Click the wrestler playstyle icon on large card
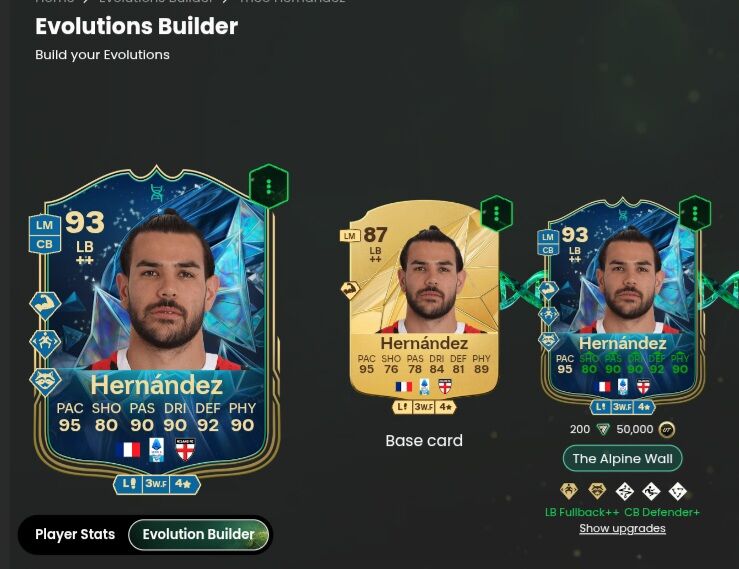The image size is (739, 569). tap(45, 343)
